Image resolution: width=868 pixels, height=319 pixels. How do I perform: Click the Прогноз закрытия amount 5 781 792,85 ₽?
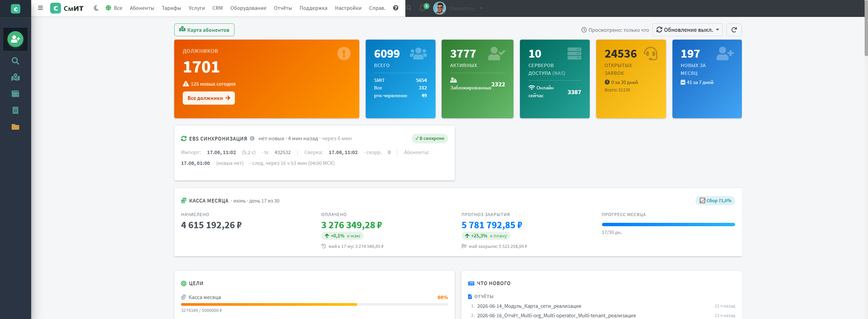coord(492,225)
